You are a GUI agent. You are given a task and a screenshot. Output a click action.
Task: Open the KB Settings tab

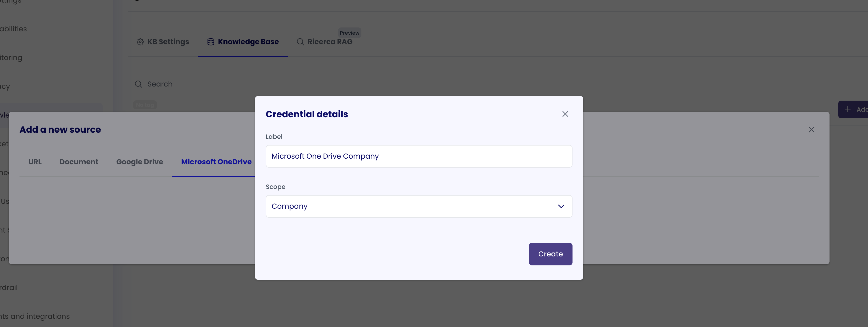[163, 42]
